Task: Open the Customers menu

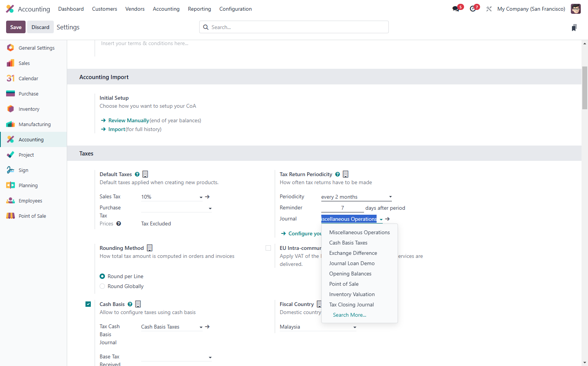Action: [x=105, y=9]
